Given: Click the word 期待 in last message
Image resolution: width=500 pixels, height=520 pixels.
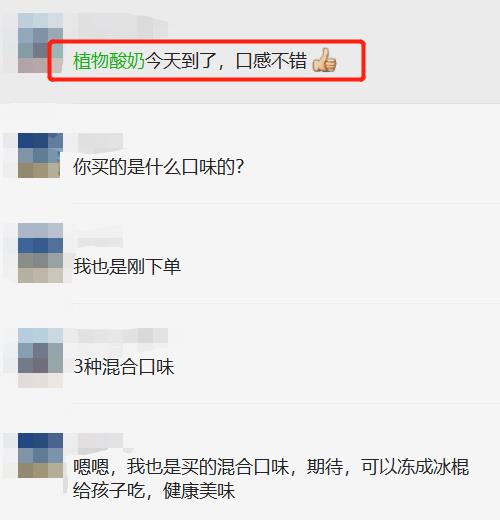Looking at the screenshot, I should [325, 467].
